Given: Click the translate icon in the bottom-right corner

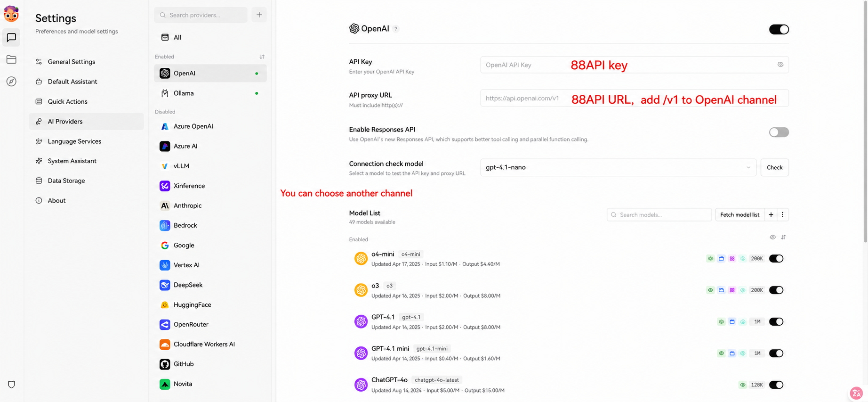Looking at the screenshot, I should (x=856, y=392).
